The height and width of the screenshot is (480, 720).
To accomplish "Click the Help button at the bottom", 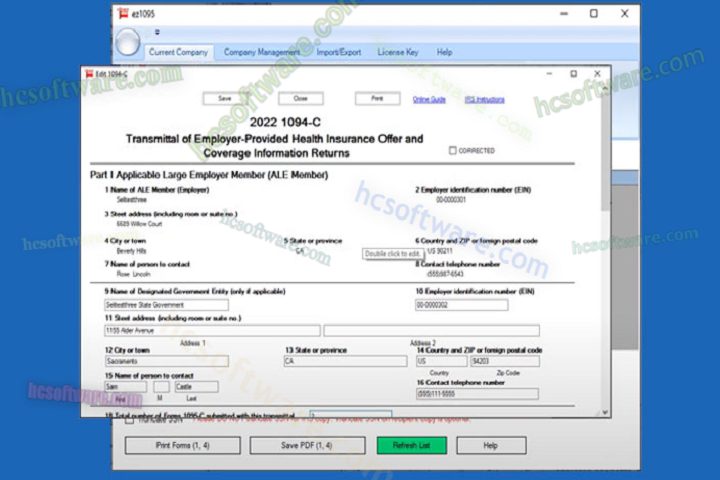I will point(491,445).
